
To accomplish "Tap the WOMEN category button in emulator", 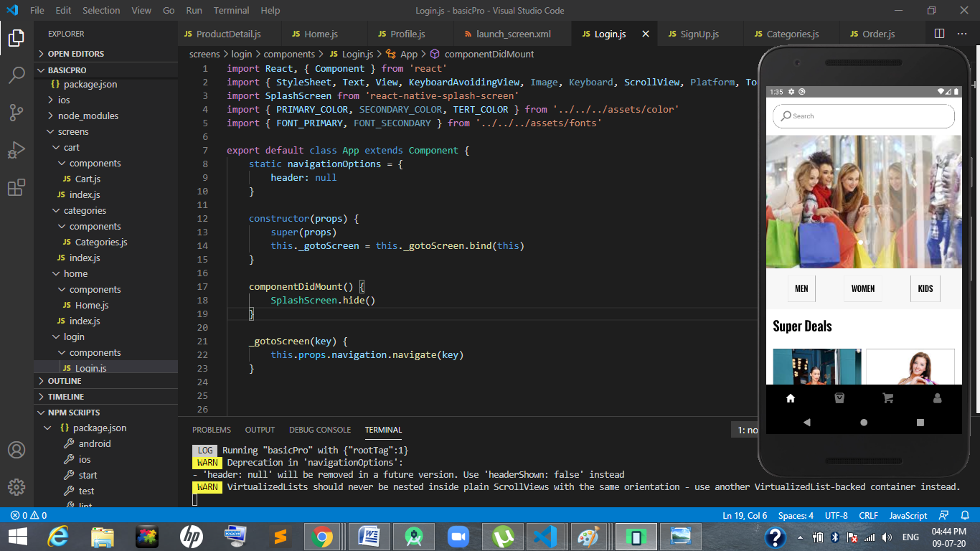I will point(862,288).
